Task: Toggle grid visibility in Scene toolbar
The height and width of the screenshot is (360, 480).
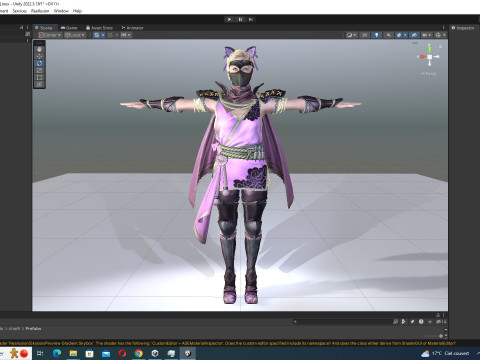Action: pyautogui.click(x=96, y=35)
